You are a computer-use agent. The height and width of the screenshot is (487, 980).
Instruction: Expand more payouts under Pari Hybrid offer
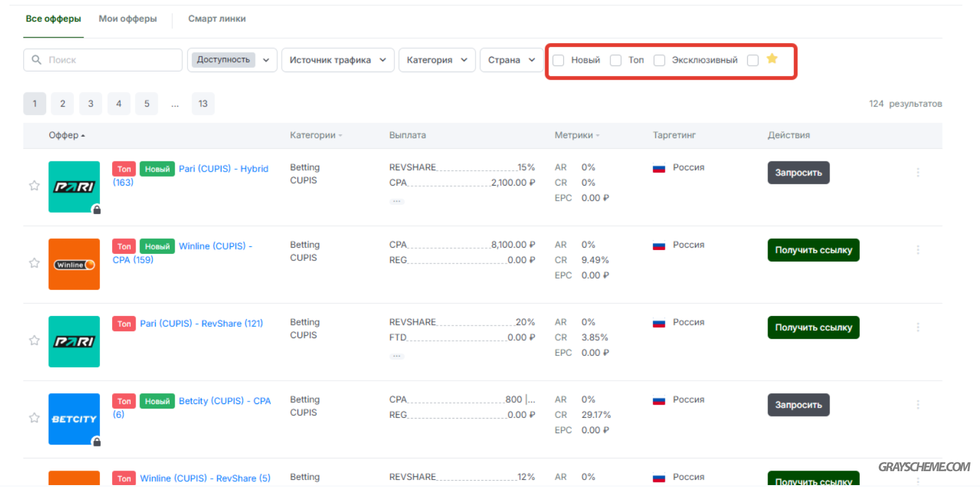tap(397, 201)
